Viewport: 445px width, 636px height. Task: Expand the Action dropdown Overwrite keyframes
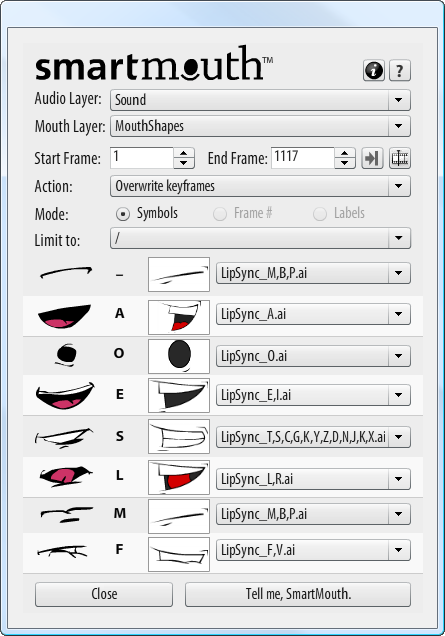[260, 186]
